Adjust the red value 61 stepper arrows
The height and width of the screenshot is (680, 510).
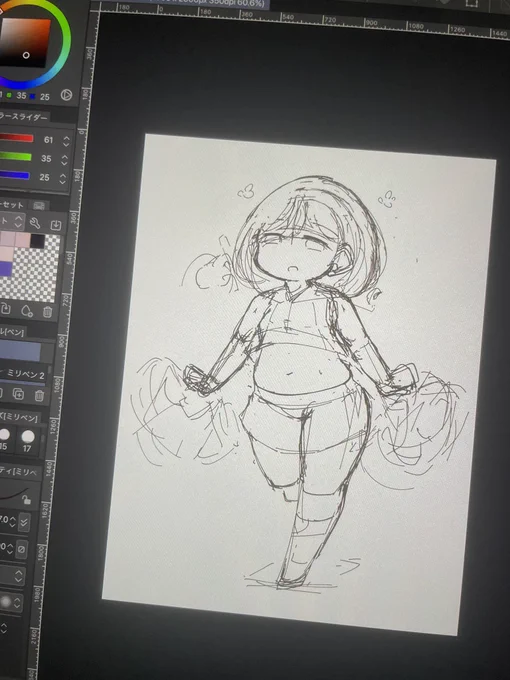[x=66, y=141]
